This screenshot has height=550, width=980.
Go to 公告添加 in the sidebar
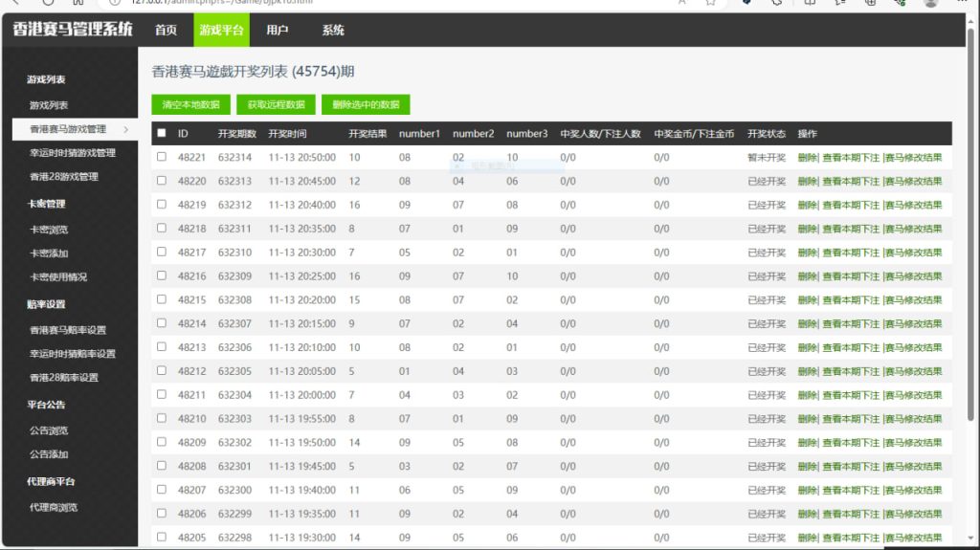49,454
